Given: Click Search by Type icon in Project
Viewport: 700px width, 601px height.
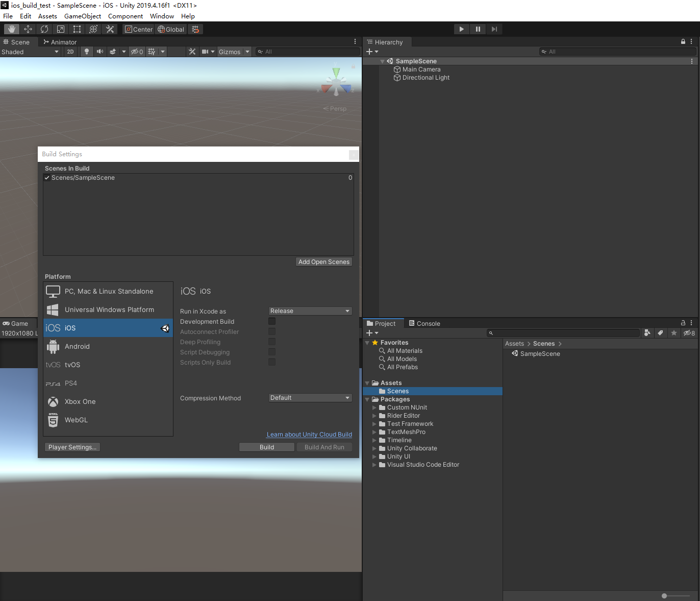Looking at the screenshot, I should [647, 333].
